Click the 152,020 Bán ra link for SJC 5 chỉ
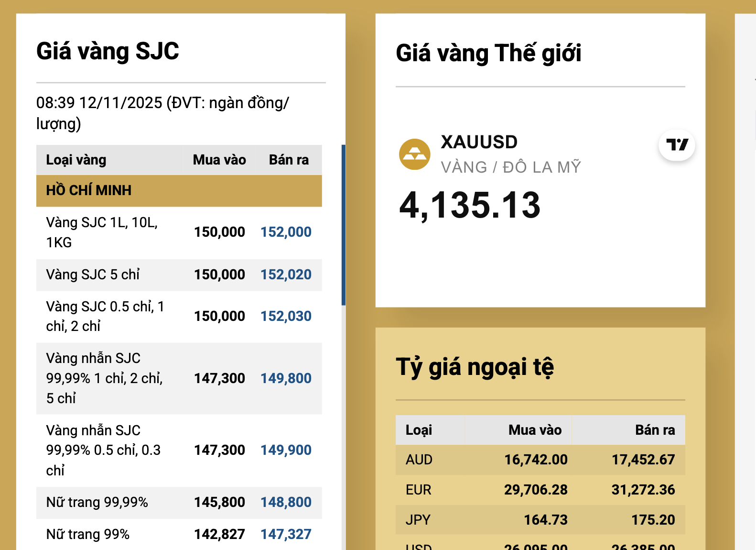This screenshot has height=550, width=756. point(285,274)
